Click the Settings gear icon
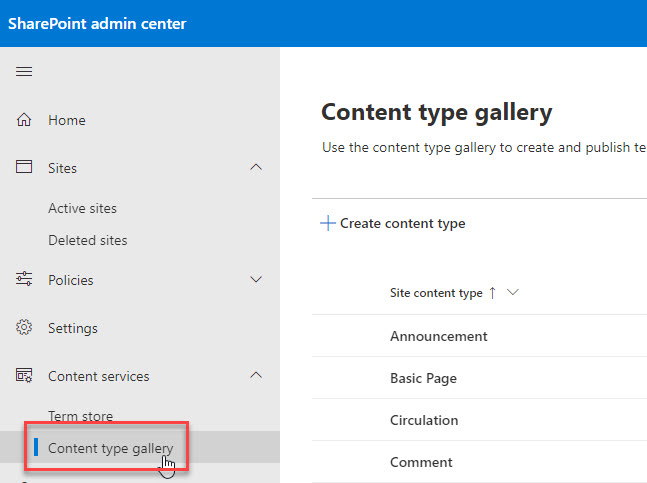The image size is (647, 483). 24,327
